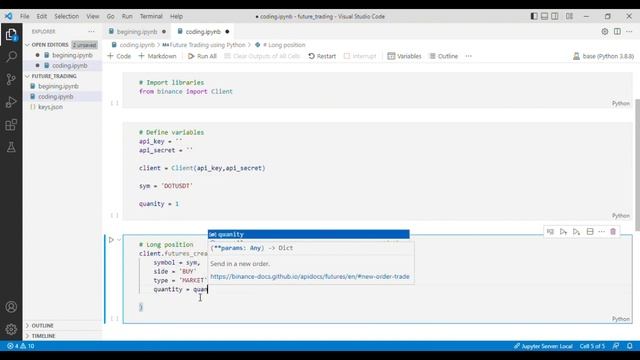
Task: Open the Variables panel
Action: pos(404,56)
